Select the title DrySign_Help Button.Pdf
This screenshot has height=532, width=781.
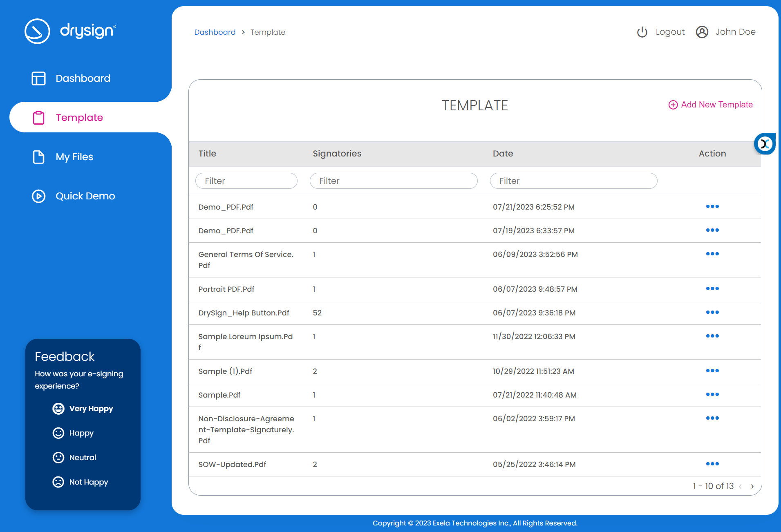tap(244, 313)
